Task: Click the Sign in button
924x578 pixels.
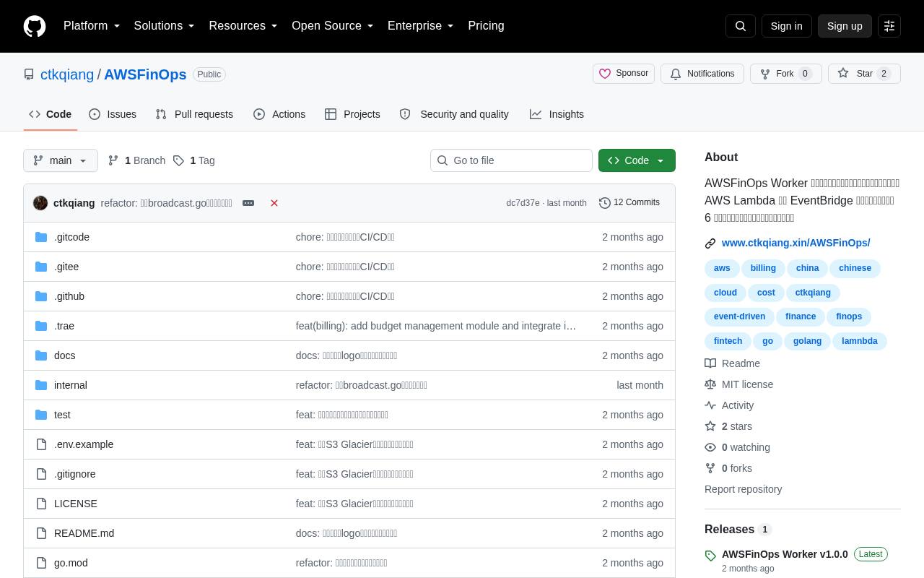Action: tap(786, 26)
